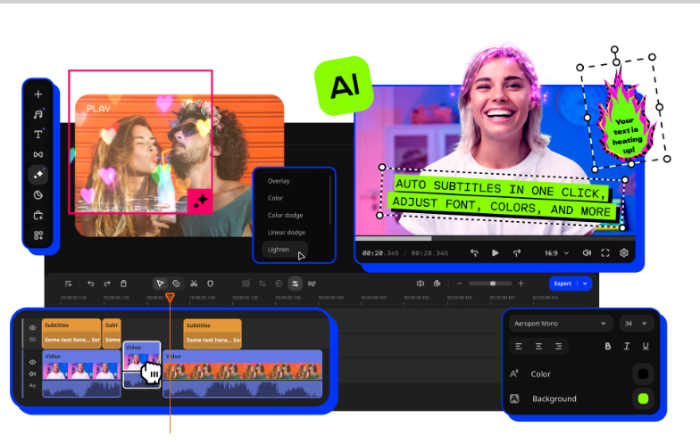The image size is (700, 444).
Task: Click the preview progress bar
Action: pos(495,239)
